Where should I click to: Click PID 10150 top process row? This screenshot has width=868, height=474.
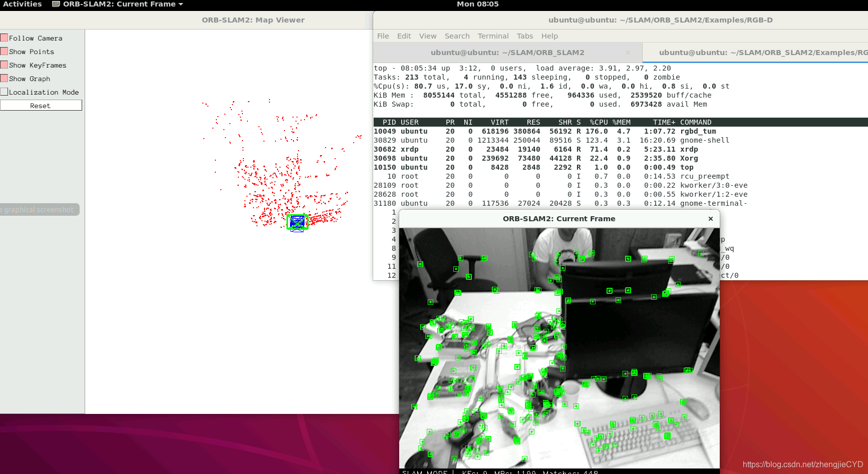(x=621, y=167)
